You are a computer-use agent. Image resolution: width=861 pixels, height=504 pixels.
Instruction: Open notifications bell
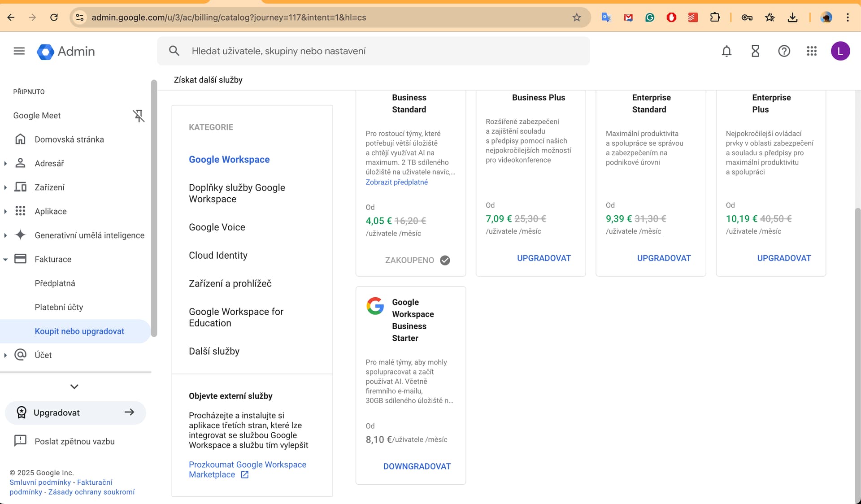(x=726, y=51)
